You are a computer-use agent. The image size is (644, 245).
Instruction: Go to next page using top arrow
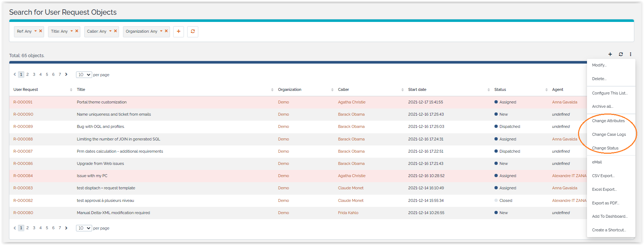point(66,75)
